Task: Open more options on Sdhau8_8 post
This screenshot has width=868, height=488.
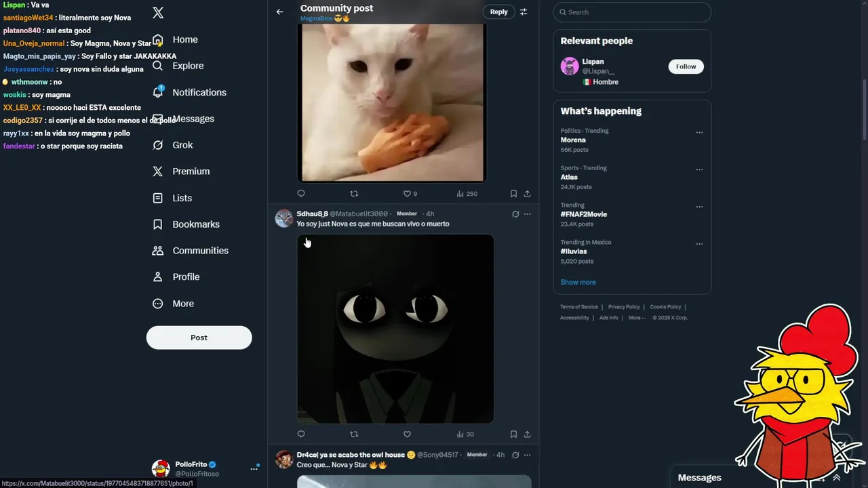Action: pyautogui.click(x=527, y=214)
